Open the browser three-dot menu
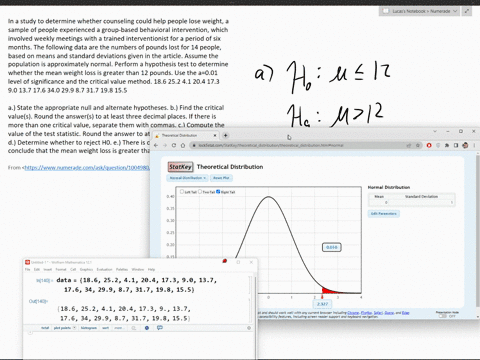Image resolution: width=480 pixels, height=360 pixels. pyautogui.click(x=474, y=145)
